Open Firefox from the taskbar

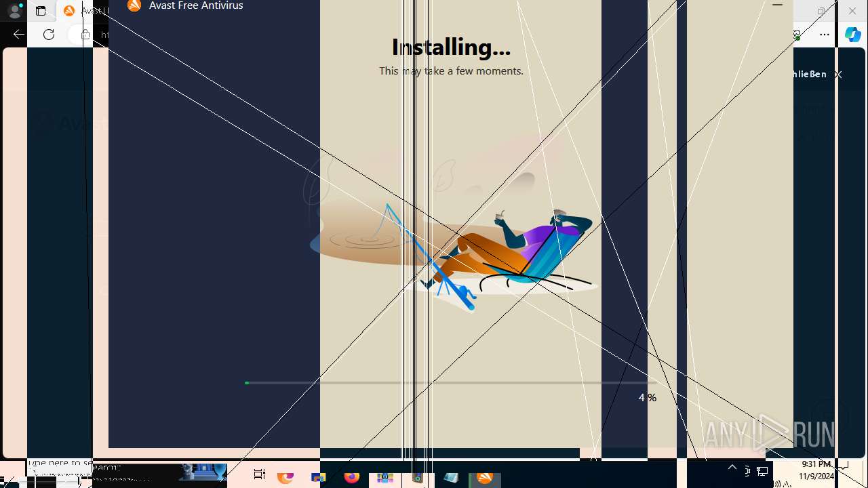pos(351,476)
